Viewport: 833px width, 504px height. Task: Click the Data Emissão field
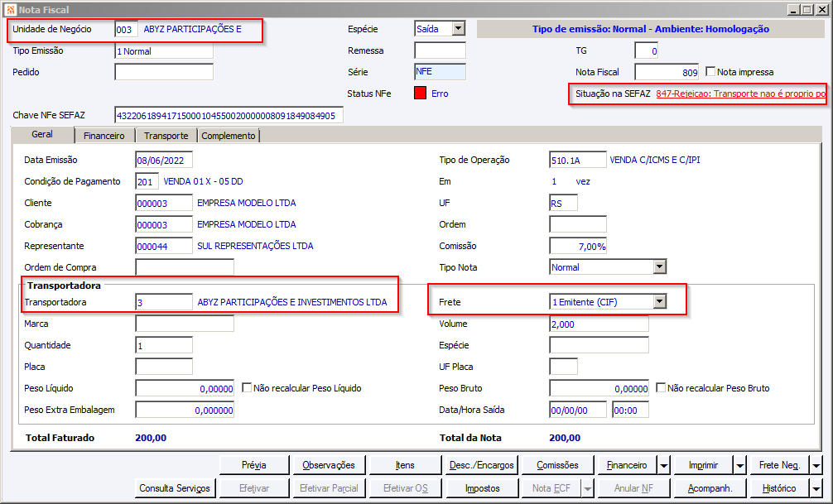164,160
